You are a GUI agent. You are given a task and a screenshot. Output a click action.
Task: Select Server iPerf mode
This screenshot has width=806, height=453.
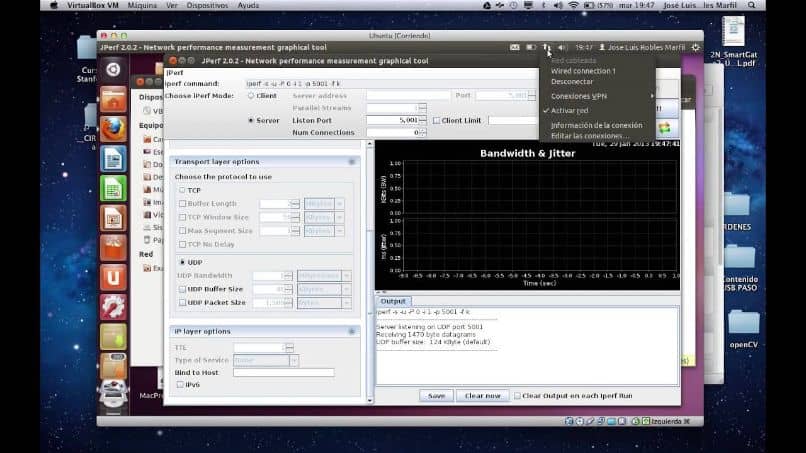(251, 120)
